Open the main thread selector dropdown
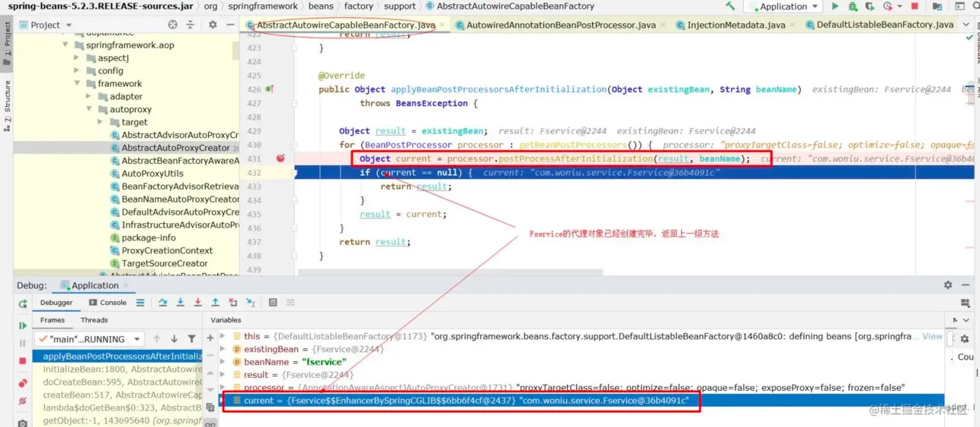This screenshot has width=980, height=427. click(x=90, y=339)
